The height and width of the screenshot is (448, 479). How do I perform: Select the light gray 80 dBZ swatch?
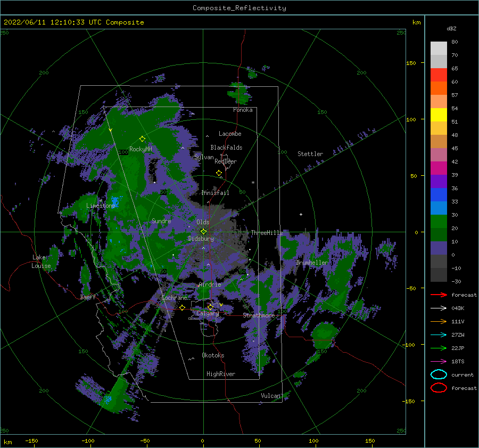439,48
